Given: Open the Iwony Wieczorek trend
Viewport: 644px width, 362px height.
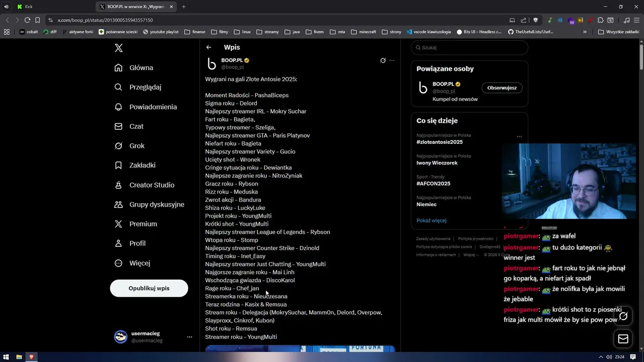Looking at the screenshot, I should [437, 163].
